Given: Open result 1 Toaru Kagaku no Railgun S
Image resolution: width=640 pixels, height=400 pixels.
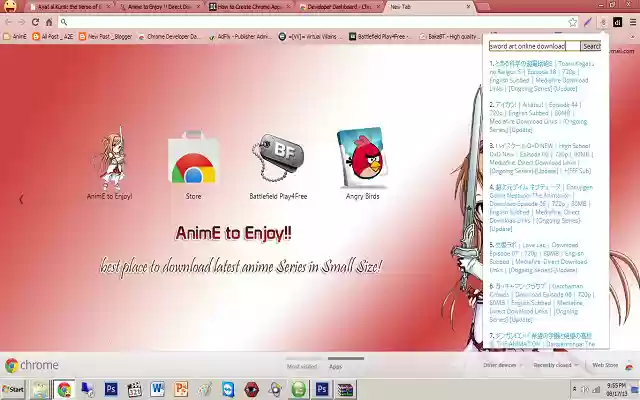Looking at the screenshot, I should (541, 76).
